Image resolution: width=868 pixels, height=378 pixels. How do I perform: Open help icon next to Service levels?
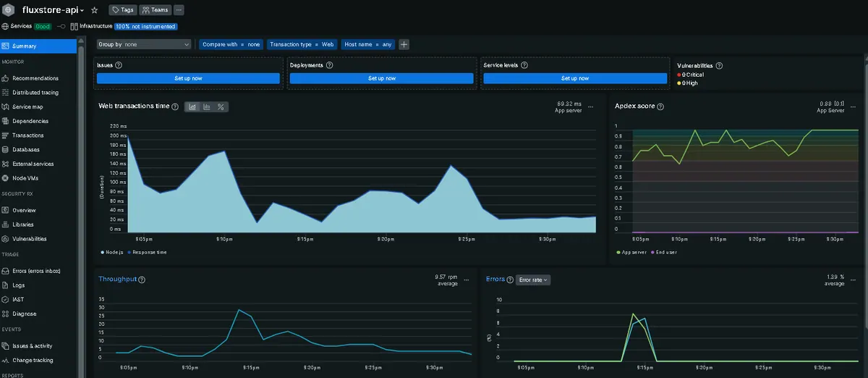(x=524, y=65)
